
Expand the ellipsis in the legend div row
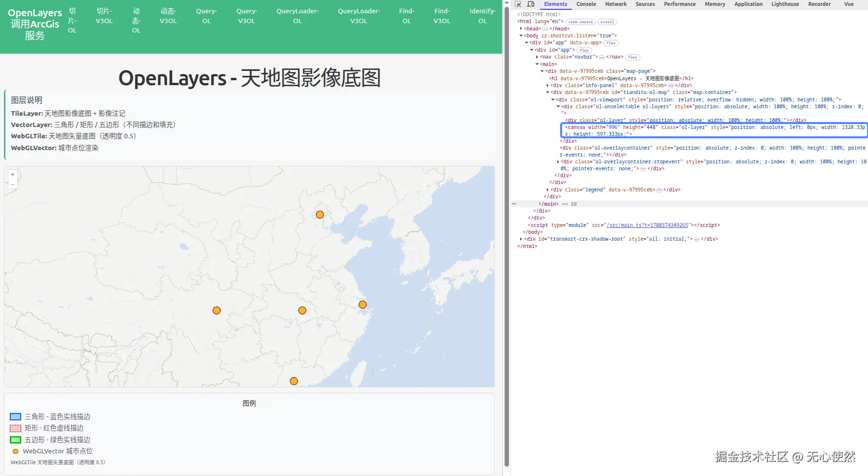coord(659,190)
